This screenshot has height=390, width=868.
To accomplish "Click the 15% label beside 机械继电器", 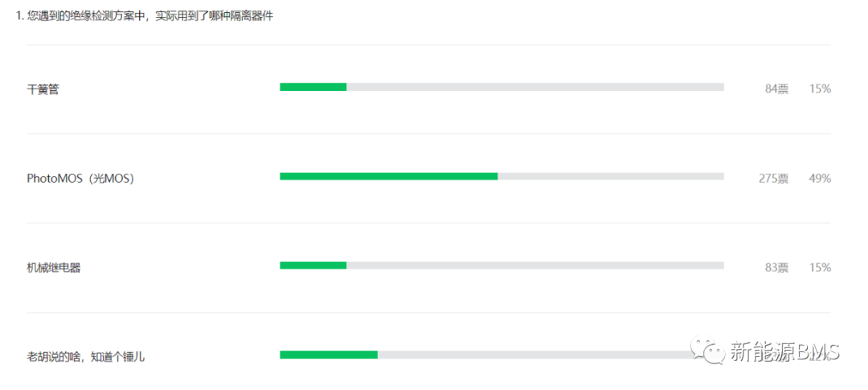I will [820, 268].
